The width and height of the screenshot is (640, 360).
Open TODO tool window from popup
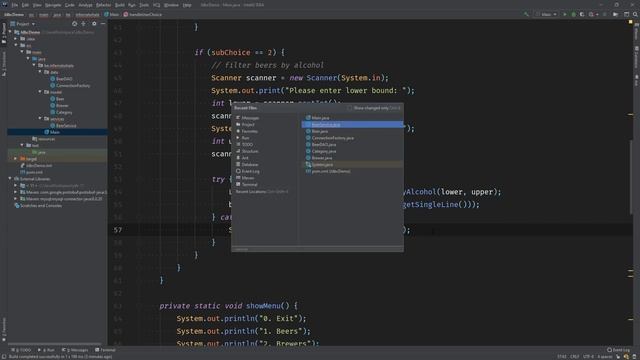244,144
